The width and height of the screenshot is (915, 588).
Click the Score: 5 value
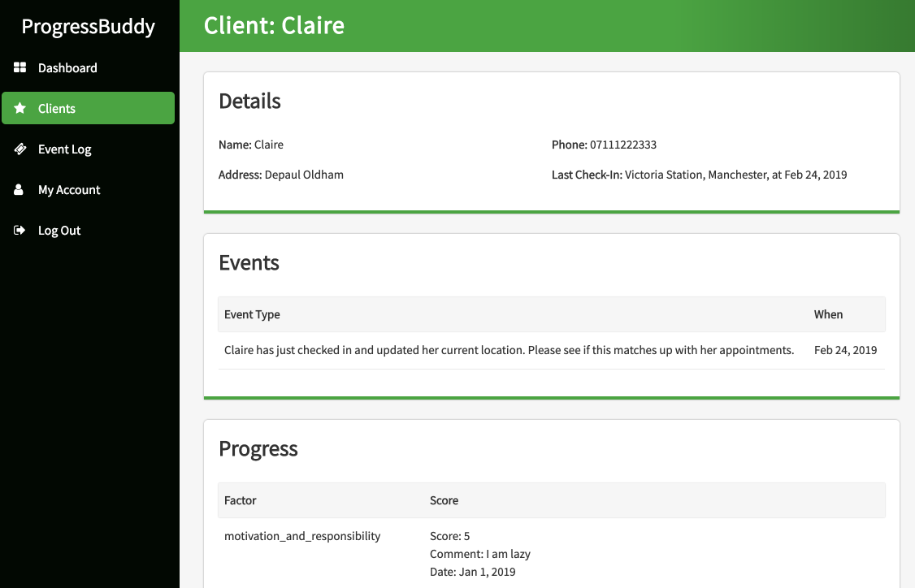click(x=450, y=536)
